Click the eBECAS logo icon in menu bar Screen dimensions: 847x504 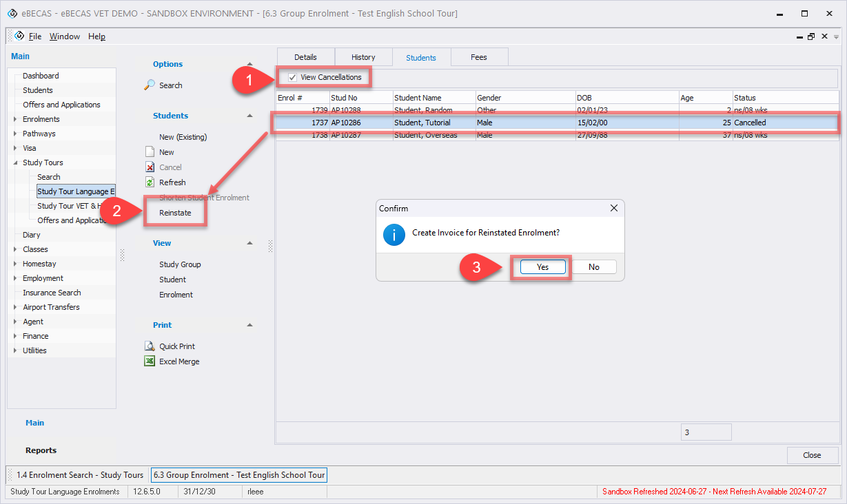pos(19,36)
